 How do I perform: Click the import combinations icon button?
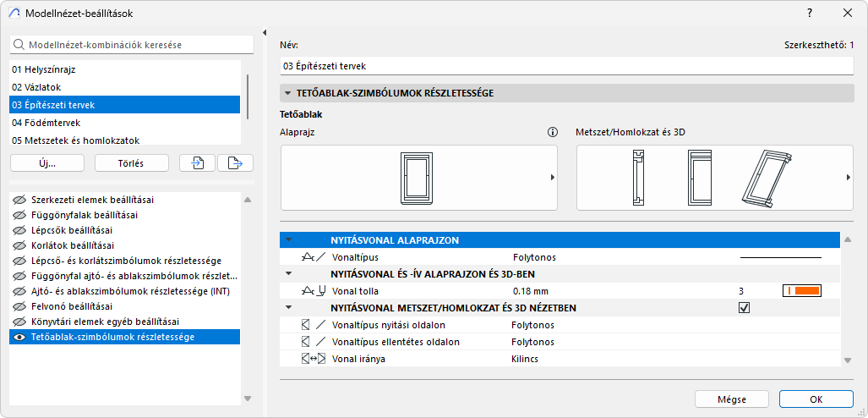[197, 163]
